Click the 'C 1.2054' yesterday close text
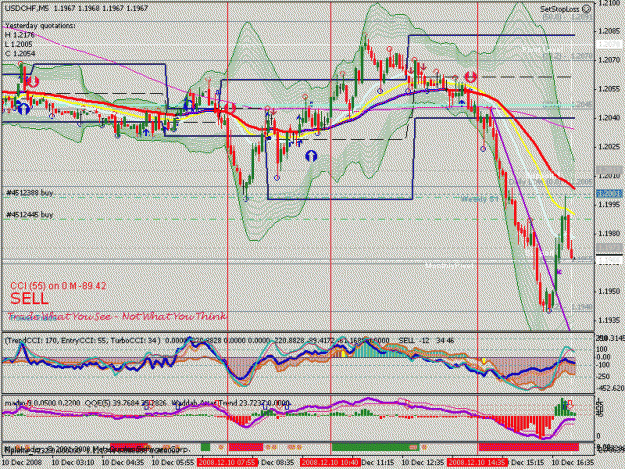625x469 pixels. [20, 53]
